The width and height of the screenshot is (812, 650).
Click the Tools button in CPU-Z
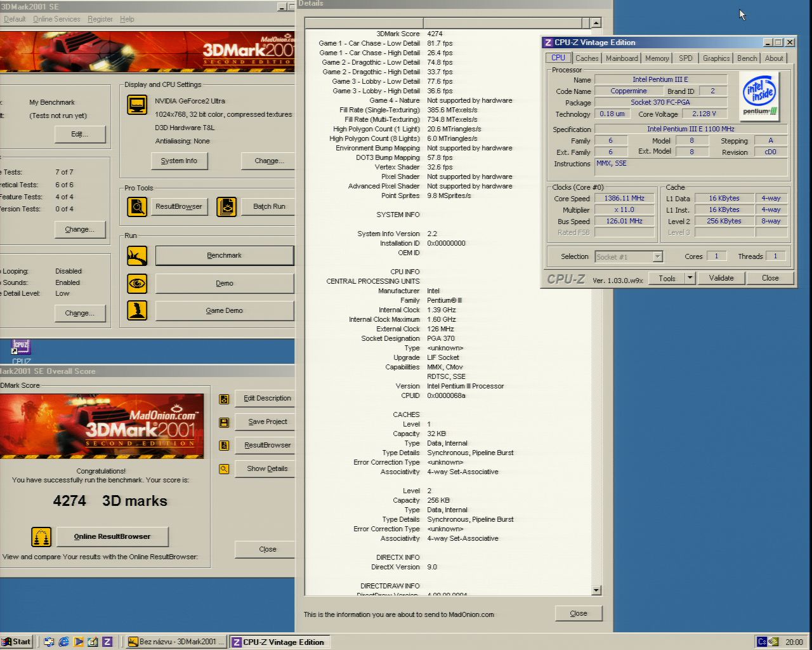tap(667, 278)
